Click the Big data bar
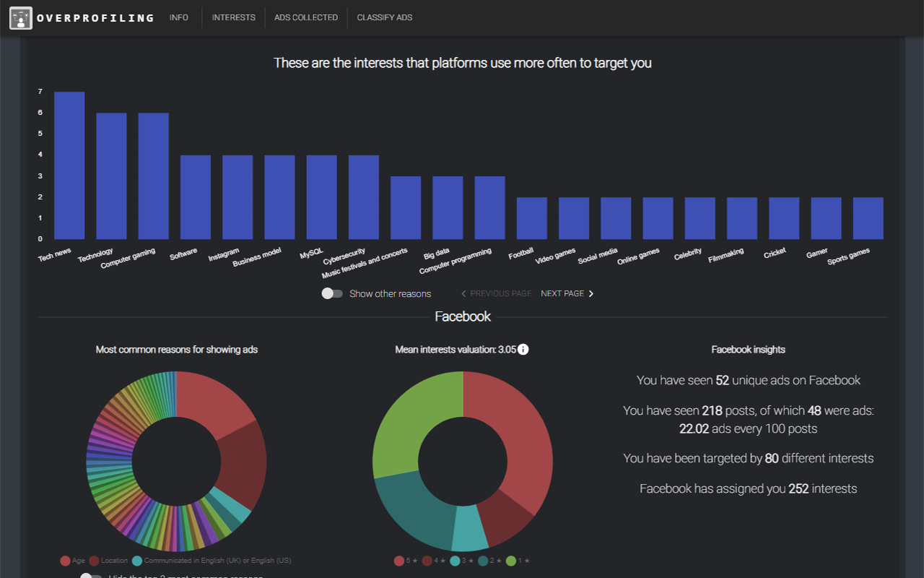Viewport: 924px width, 578px height. pos(448,208)
